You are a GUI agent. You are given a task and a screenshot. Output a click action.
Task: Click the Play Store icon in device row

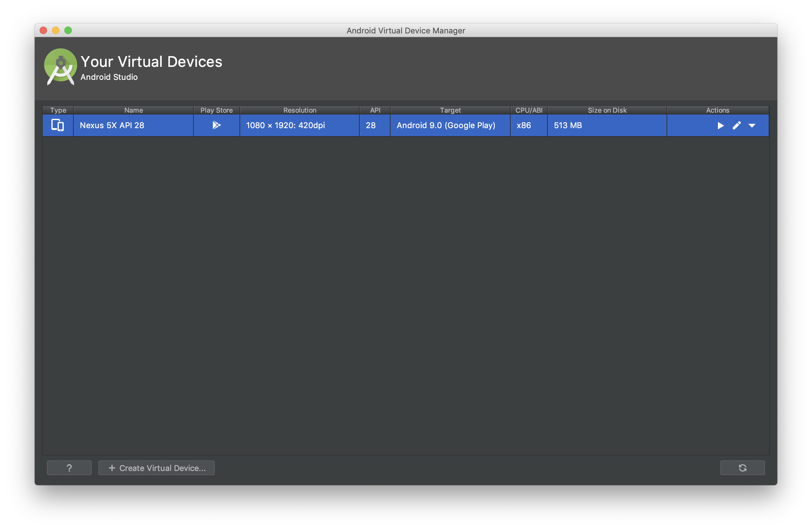click(x=217, y=125)
